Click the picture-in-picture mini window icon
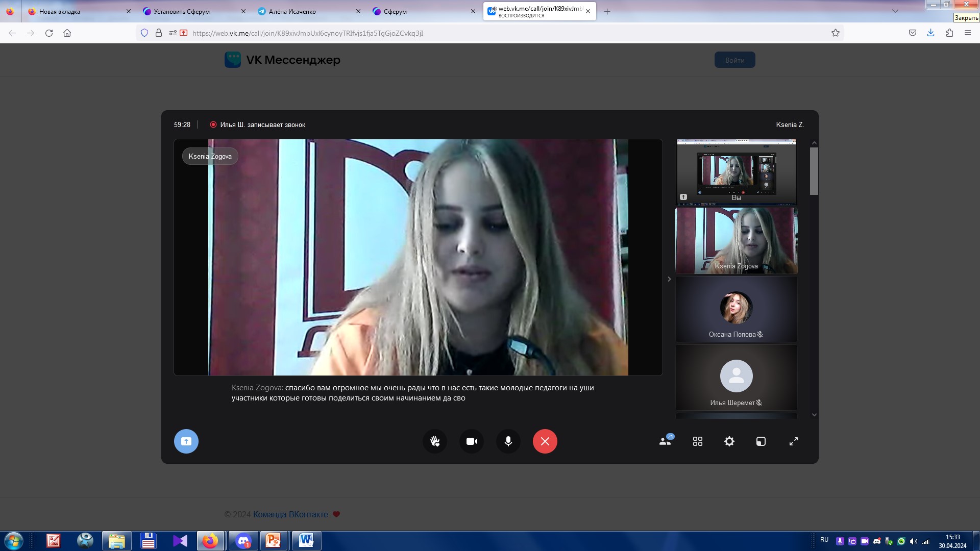Image resolution: width=980 pixels, height=551 pixels. click(x=761, y=441)
